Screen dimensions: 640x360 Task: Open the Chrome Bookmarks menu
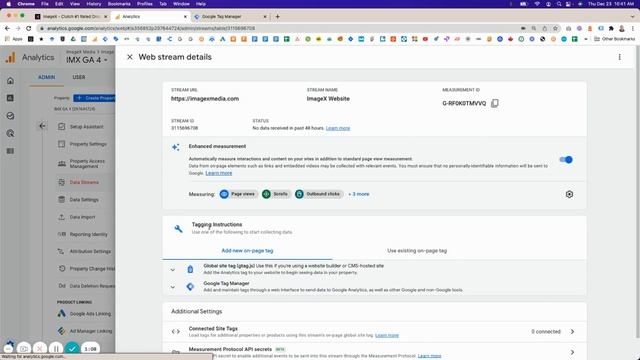point(119,4)
